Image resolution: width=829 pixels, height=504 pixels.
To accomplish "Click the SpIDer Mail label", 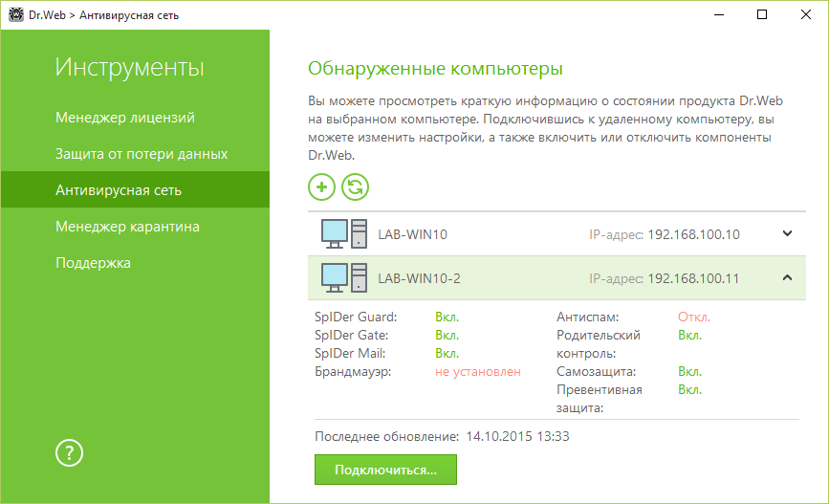I will click(x=350, y=353).
